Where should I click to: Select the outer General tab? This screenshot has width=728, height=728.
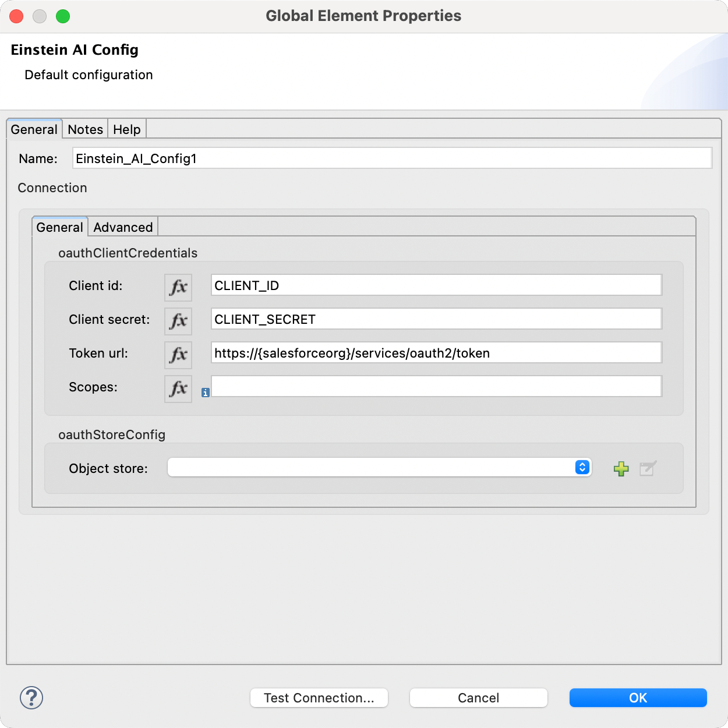click(34, 129)
